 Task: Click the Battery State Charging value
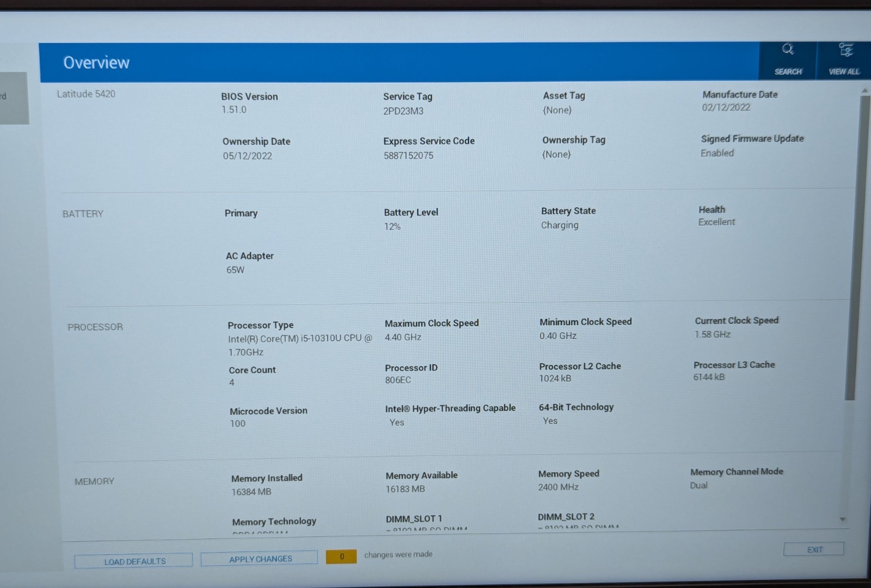[560, 225]
